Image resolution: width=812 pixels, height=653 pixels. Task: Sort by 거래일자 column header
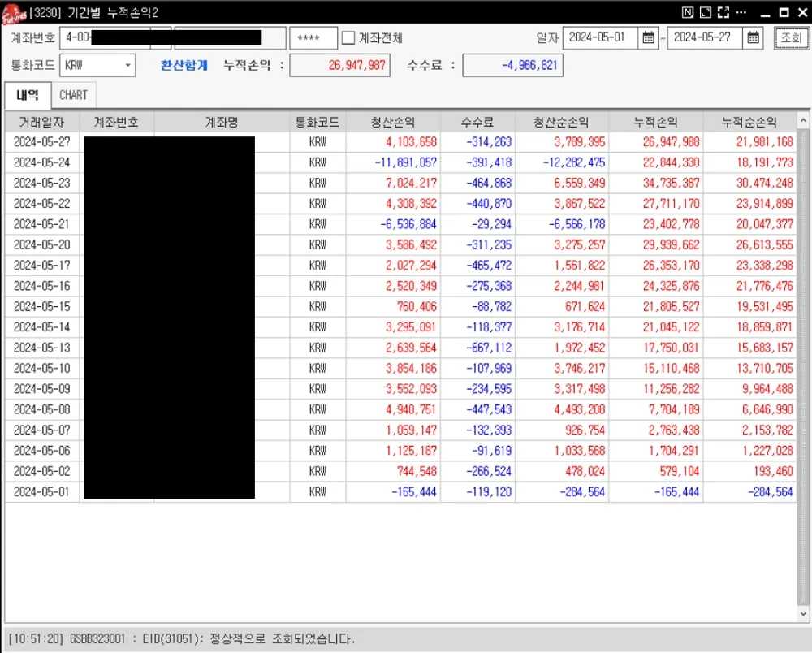click(42, 122)
